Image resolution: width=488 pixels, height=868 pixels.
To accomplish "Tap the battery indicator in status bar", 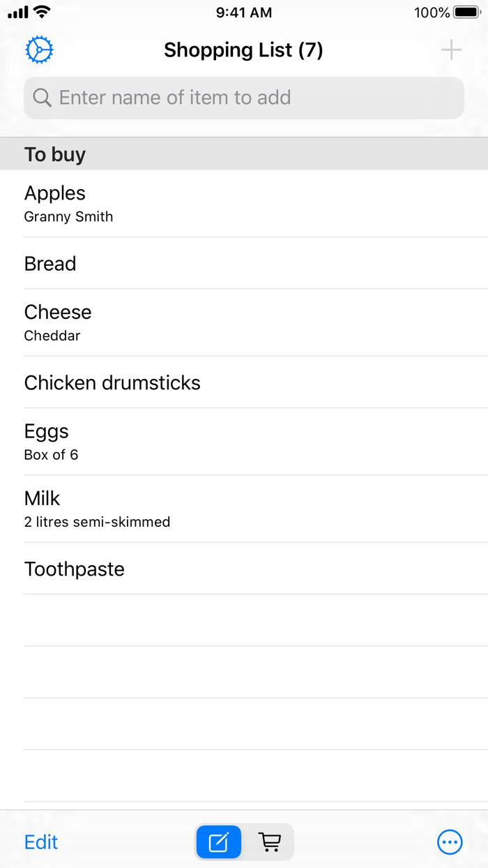I will point(464,12).
